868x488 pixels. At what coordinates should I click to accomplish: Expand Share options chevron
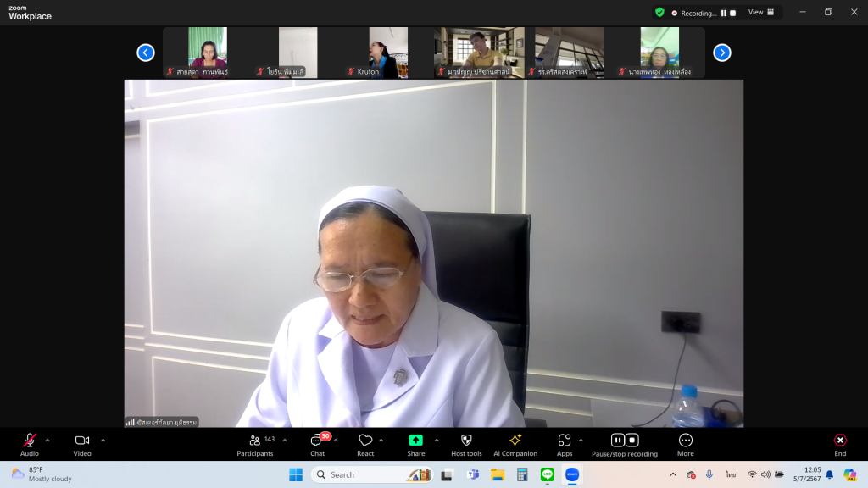tap(437, 440)
